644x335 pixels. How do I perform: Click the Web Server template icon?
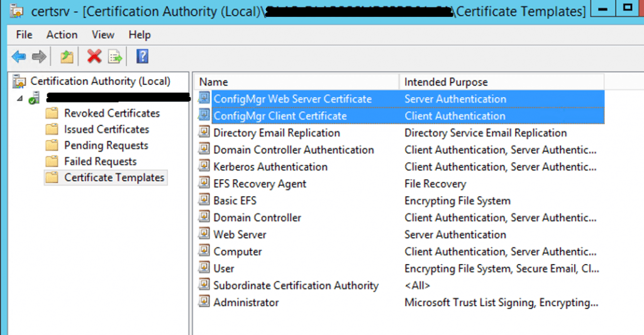(204, 233)
